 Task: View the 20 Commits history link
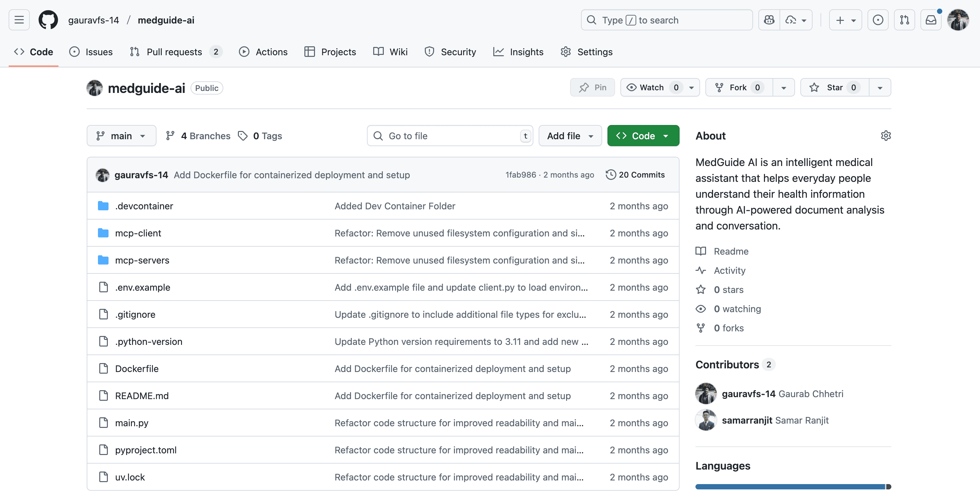click(635, 175)
